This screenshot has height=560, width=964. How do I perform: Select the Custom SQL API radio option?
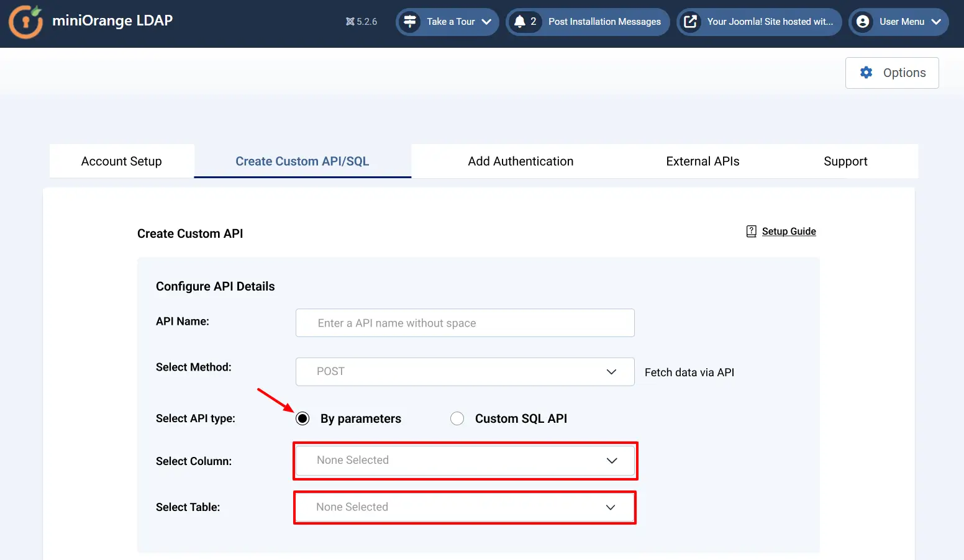tap(457, 418)
